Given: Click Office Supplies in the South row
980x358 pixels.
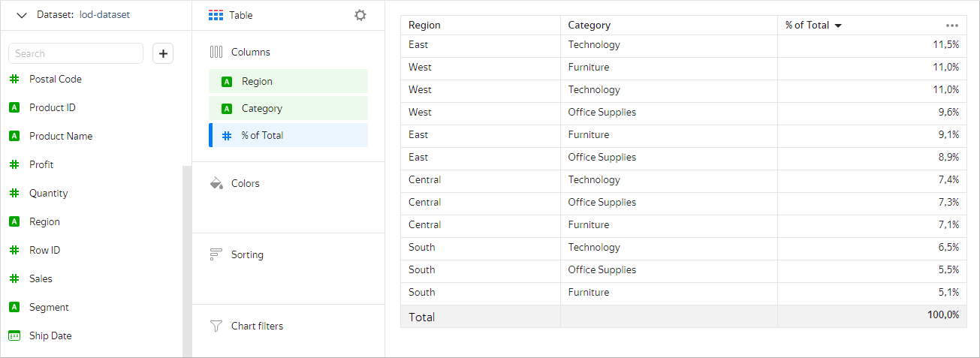Looking at the screenshot, I should pyautogui.click(x=602, y=269).
